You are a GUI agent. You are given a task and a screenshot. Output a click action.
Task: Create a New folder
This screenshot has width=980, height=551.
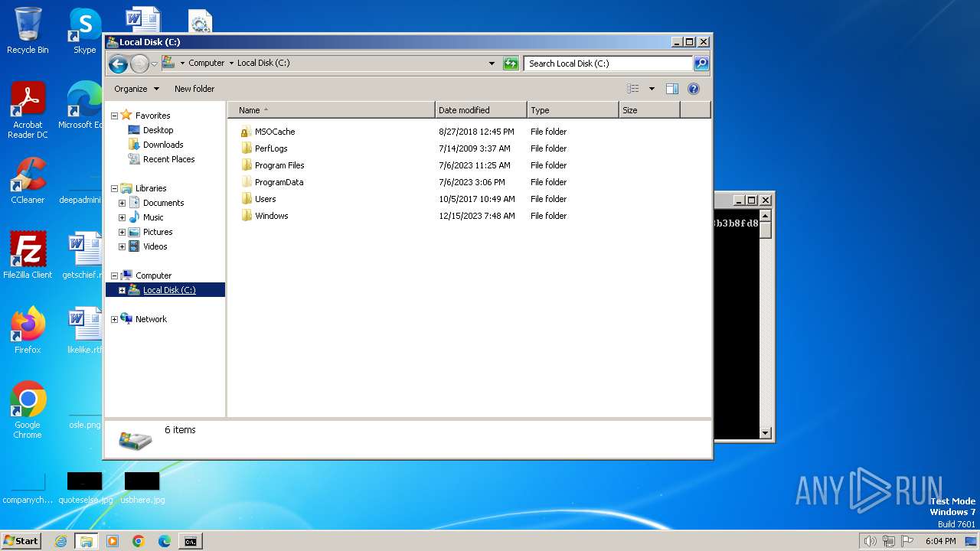tap(194, 89)
